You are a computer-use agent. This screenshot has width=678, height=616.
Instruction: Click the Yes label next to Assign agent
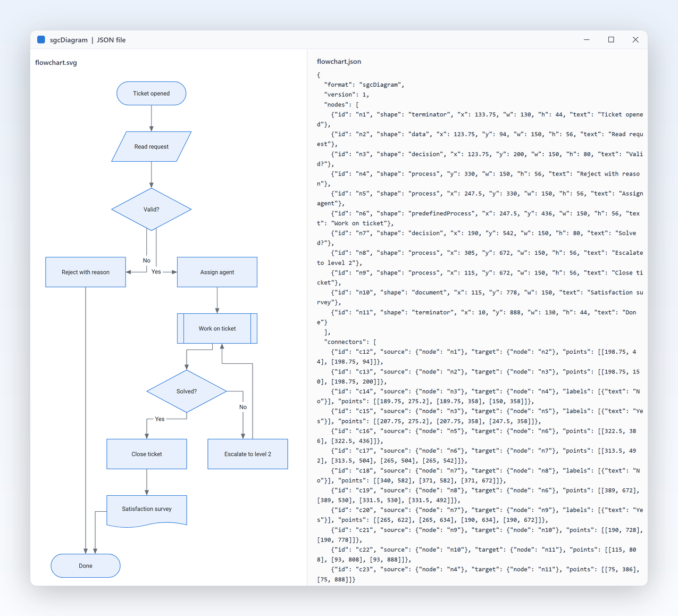tap(156, 272)
